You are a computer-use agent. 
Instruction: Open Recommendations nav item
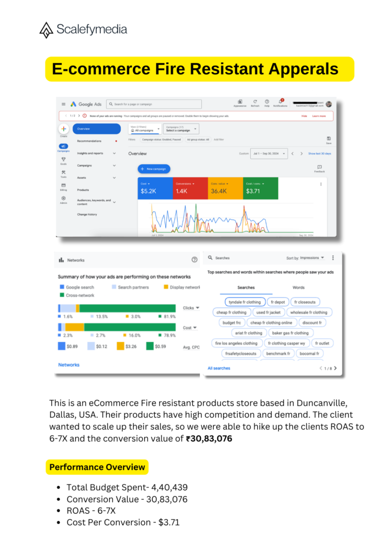pyautogui.click(x=89, y=141)
